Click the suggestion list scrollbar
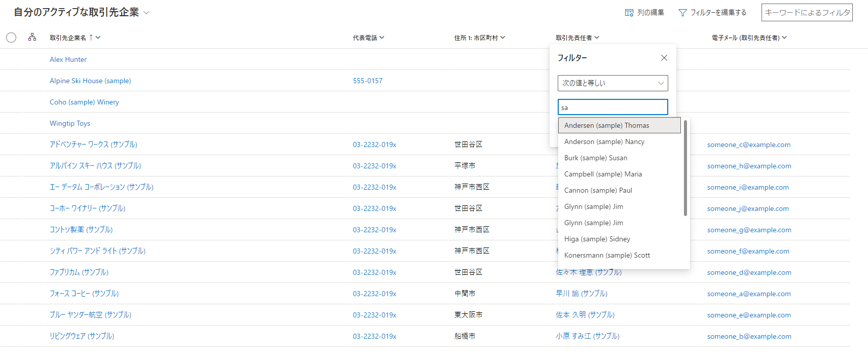The width and height of the screenshot is (868, 357). pos(685,168)
